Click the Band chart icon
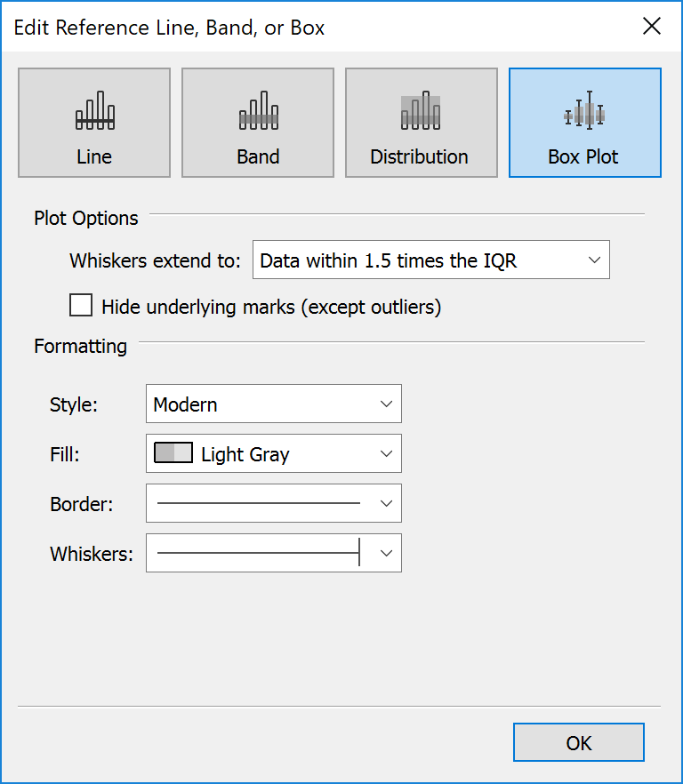The height and width of the screenshot is (784, 683). click(259, 110)
